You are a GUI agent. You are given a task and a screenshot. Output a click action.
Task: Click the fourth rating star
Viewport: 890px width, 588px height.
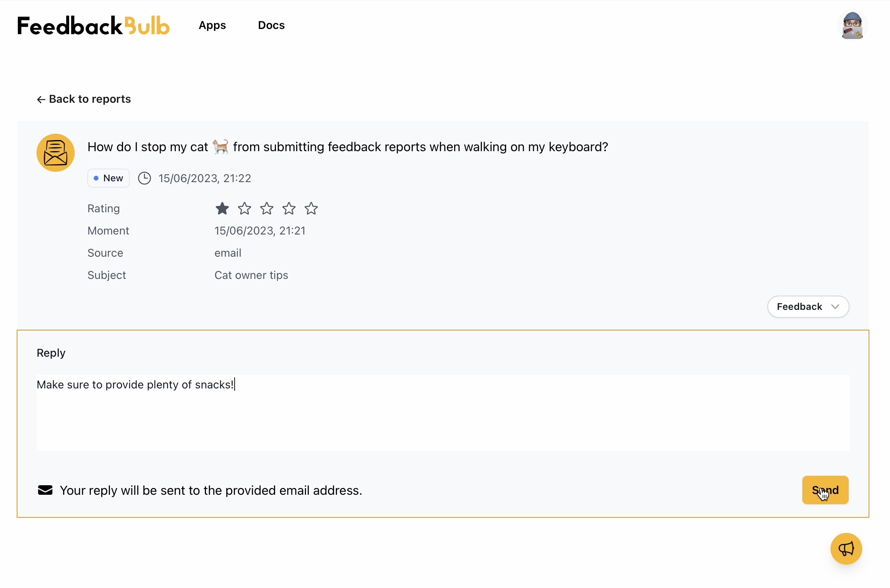tap(289, 208)
